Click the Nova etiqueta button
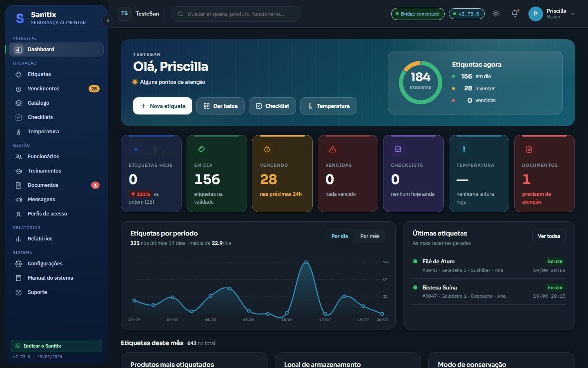Image resolution: width=588 pixels, height=368 pixels. point(163,106)
